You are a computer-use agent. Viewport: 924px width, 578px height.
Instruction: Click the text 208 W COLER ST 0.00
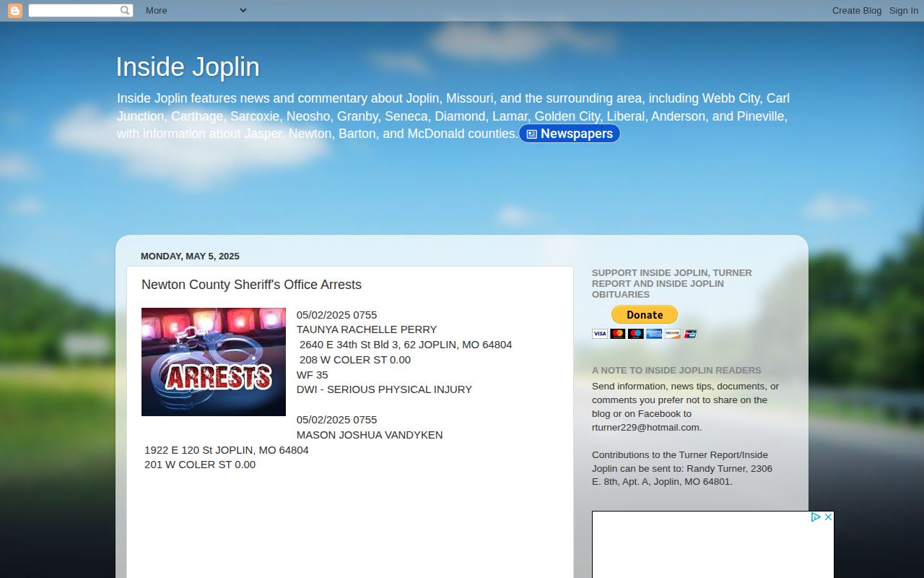(355, 360)
